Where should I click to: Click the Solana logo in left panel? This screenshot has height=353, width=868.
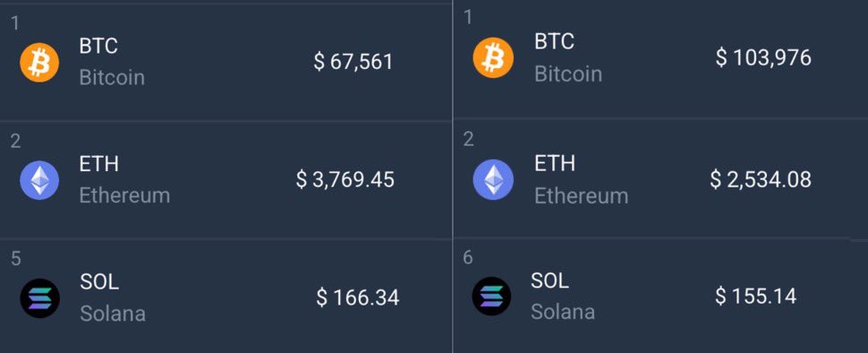pos(39,298)
